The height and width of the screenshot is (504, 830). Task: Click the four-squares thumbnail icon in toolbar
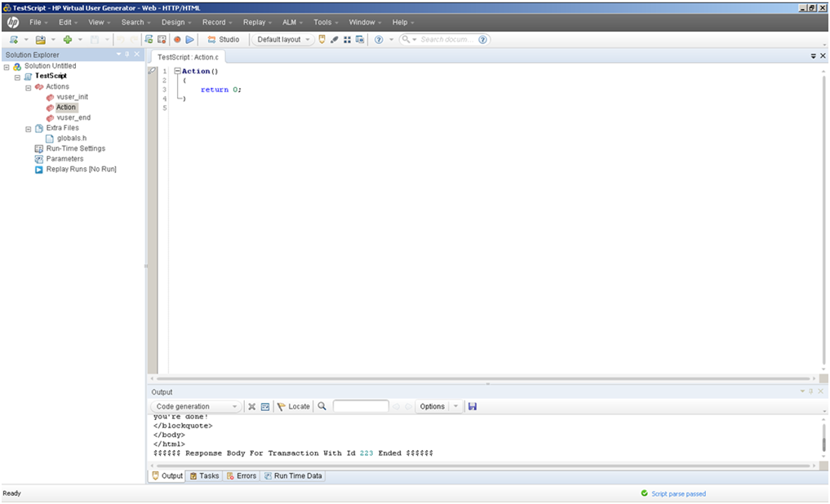347,40
